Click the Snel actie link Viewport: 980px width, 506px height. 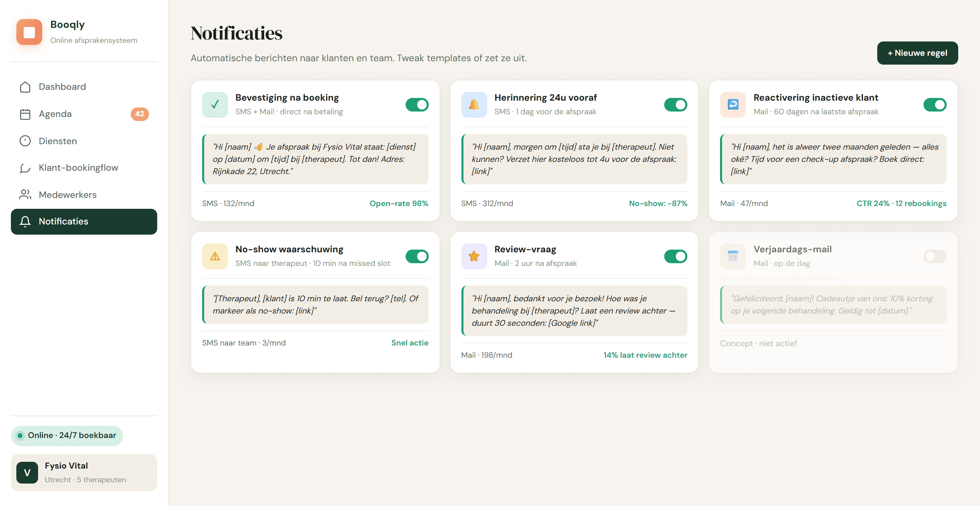[x=410, y=343]
